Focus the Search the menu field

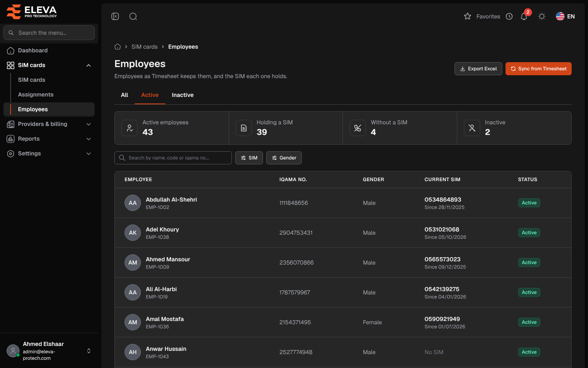point(49,33)
